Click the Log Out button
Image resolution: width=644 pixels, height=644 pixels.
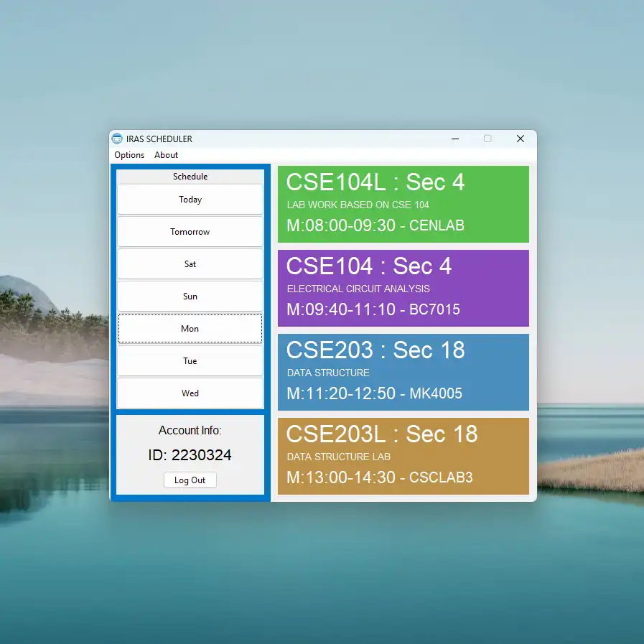(x=190, y=480)
